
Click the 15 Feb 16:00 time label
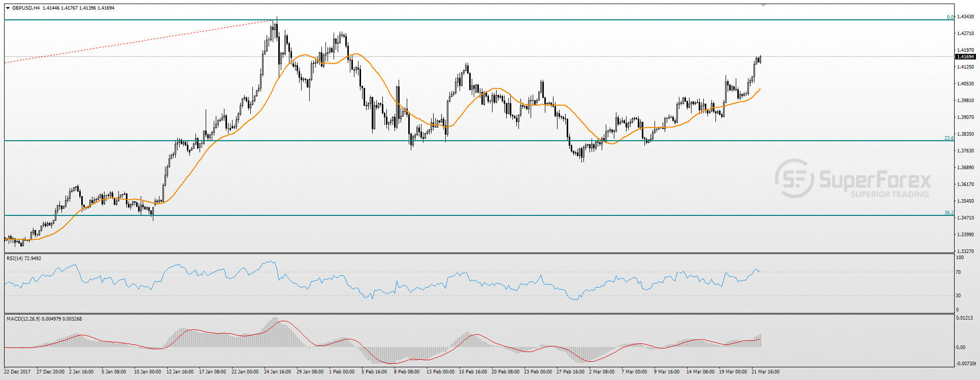[473, 372]
